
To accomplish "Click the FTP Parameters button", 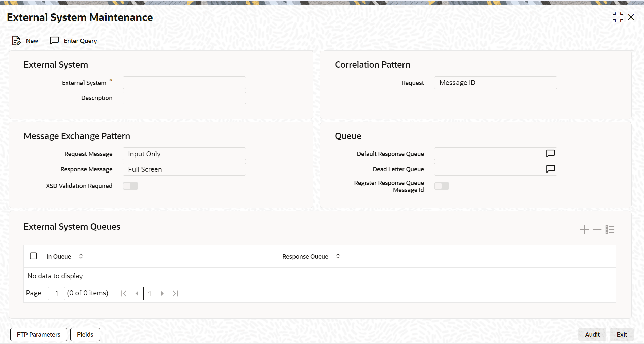I will pos(39,334).
